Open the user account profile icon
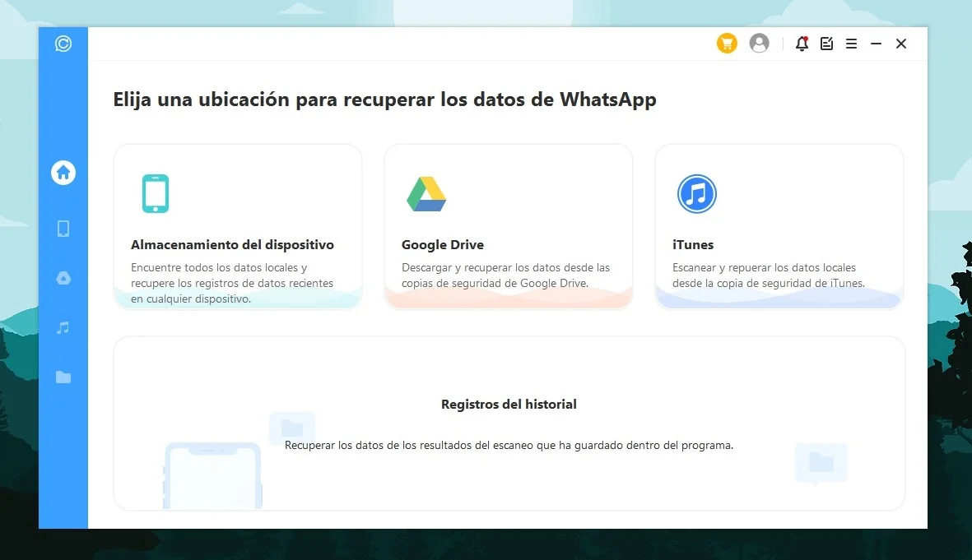972x560 pixels. coord(759,44)
